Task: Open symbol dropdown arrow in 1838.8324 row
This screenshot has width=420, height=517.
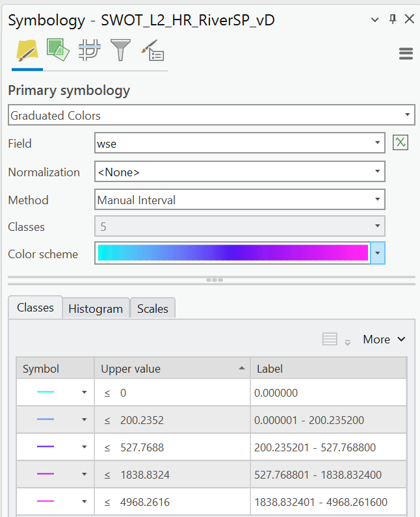Action: coord(85,474)
